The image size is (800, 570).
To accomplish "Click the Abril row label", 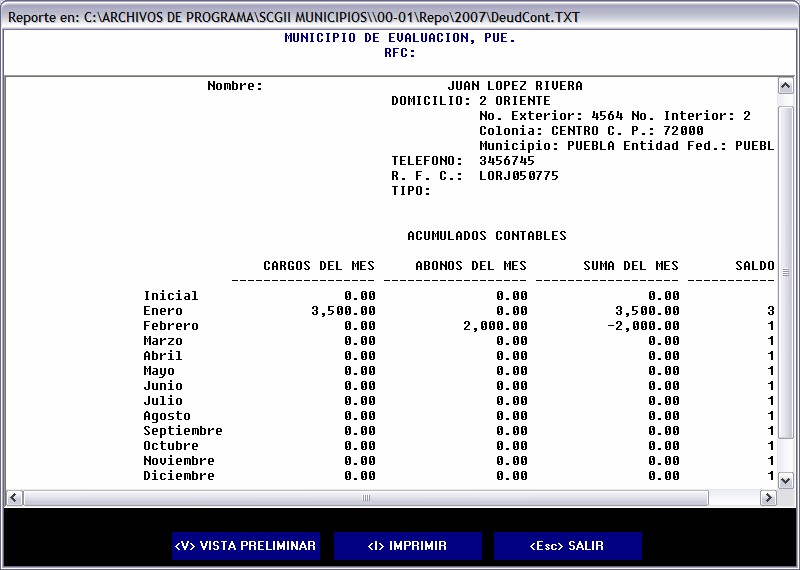I will pyautogui.click(x=163, y=356).
